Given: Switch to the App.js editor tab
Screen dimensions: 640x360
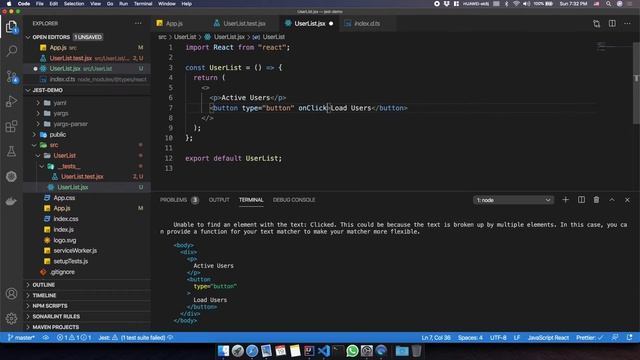Looking at the screenshot, I should 175,24.
